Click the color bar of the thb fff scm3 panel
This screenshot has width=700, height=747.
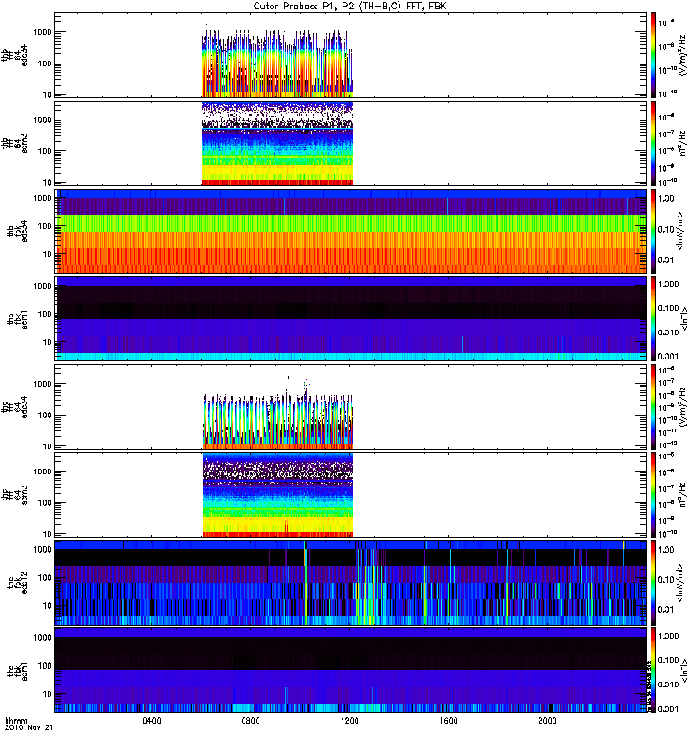[653, 144]
